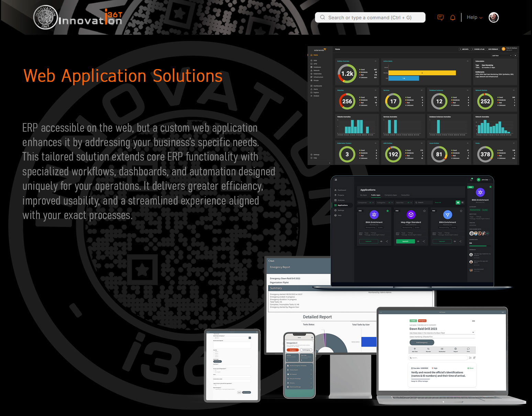Select Applications in the laptop sidebar
Screen dimensions: 532x416
[x=342, y=205]
